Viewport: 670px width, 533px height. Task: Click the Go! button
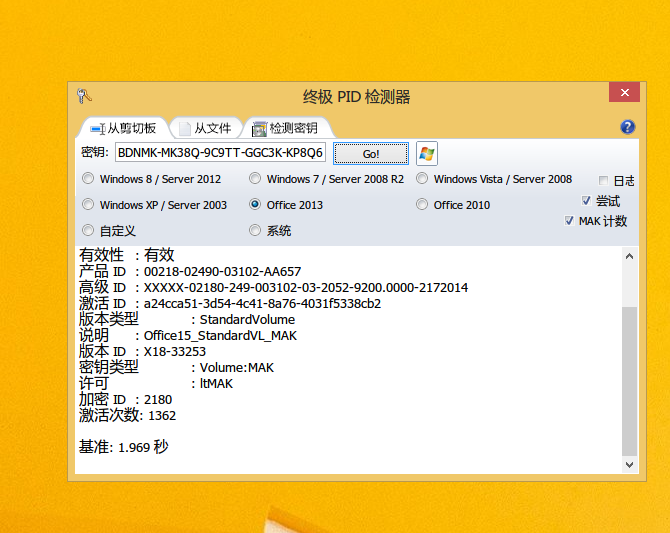tap(370, 153)
